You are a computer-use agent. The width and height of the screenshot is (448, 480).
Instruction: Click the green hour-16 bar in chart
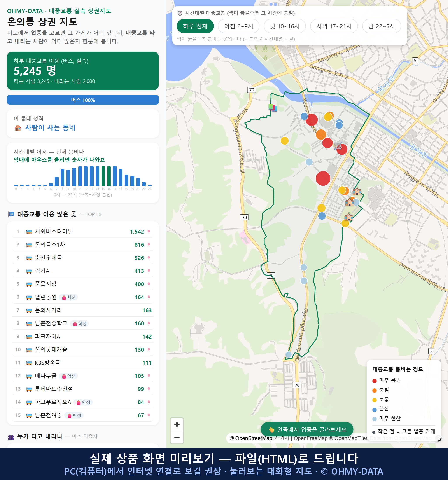tap(109, 176)
